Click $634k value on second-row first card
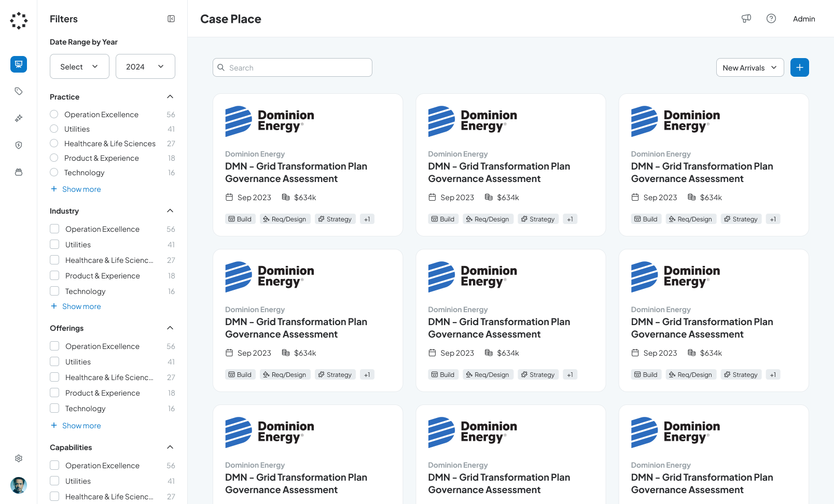The width and height of the screenshot is (834, 504). point(305,353)
